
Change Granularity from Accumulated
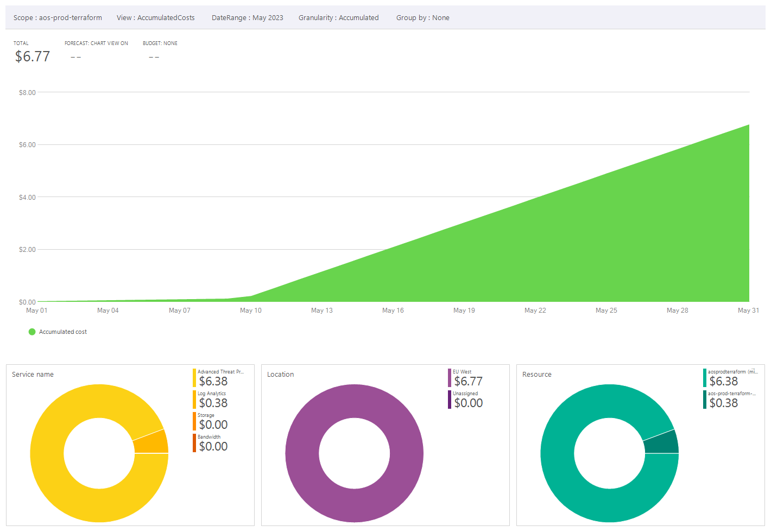pyautogui.click(x=338, y=17)
